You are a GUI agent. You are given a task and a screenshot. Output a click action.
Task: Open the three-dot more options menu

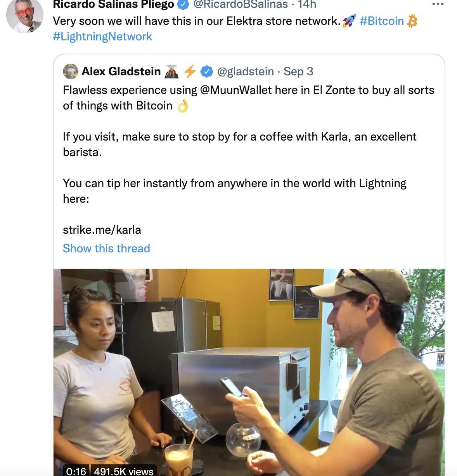(x=437, y=4)
